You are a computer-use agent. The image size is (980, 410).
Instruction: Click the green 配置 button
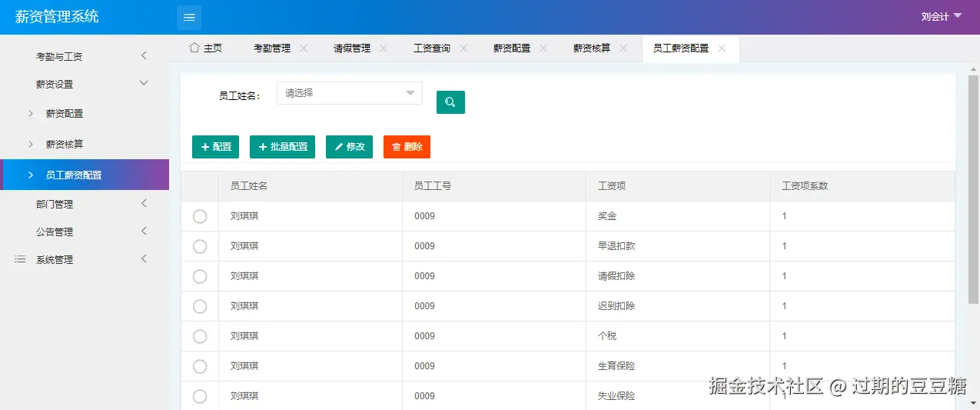(x=215, y=147)
